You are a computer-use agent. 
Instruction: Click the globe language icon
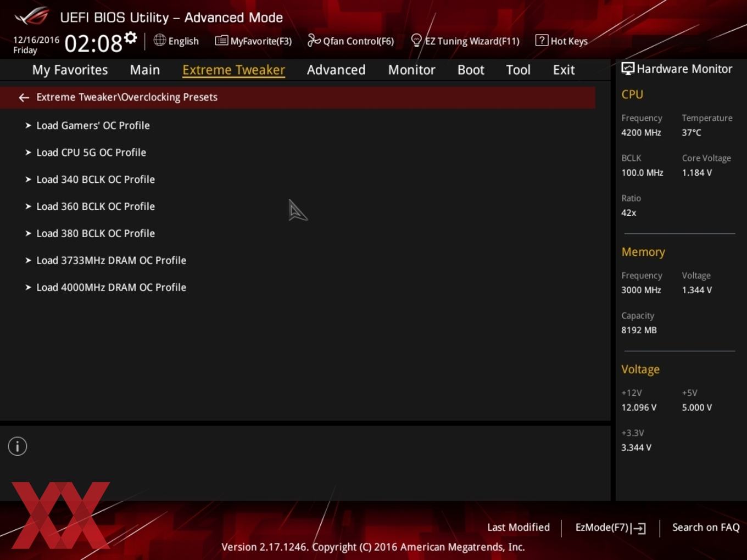coord(159,40)
